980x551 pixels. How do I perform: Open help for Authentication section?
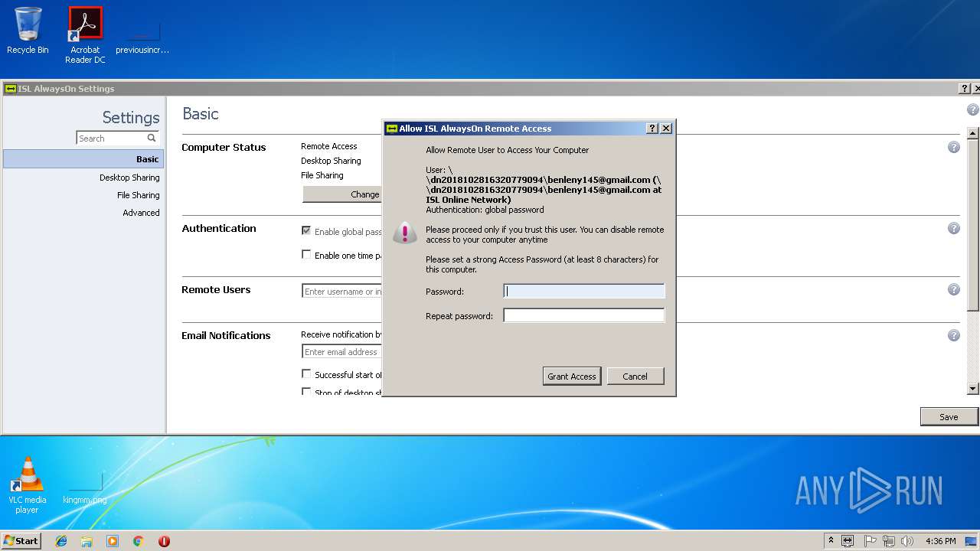point(954,228)
